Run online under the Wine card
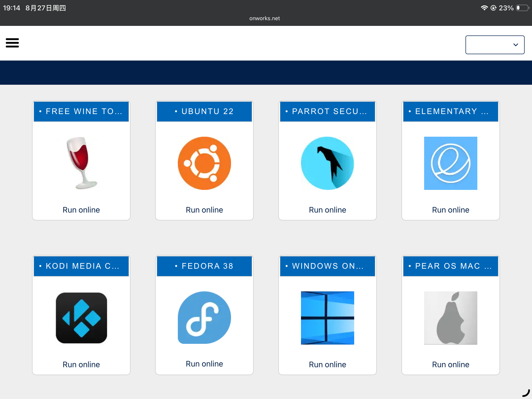The width and height of the screenshot is (532, 399). [x=81, y=210]
